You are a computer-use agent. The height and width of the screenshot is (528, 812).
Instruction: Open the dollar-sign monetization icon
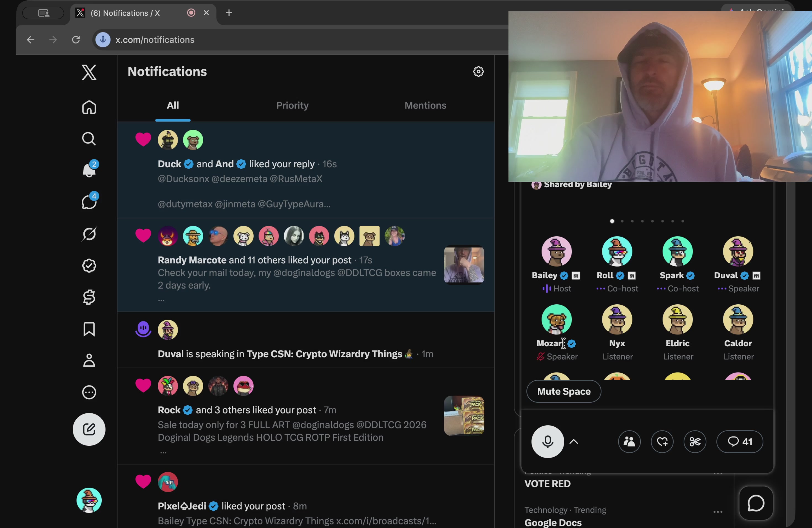click(x=89, y=297)
